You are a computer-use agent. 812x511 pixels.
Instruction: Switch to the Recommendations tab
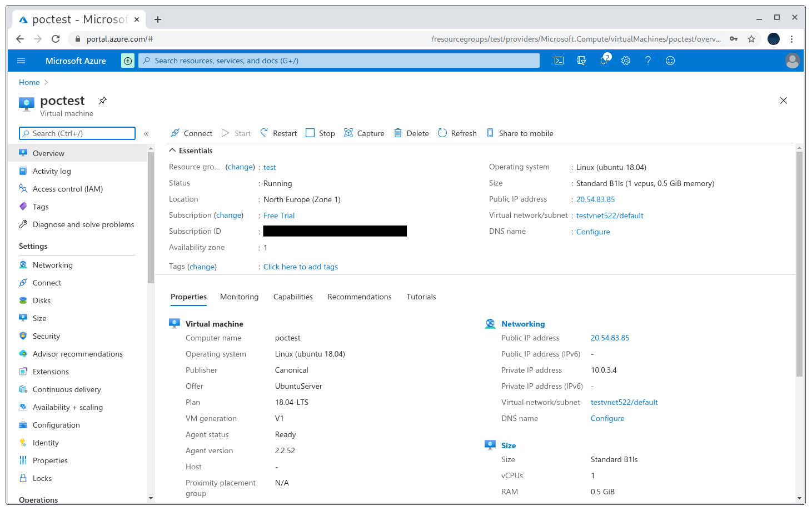tap(360, 297)
